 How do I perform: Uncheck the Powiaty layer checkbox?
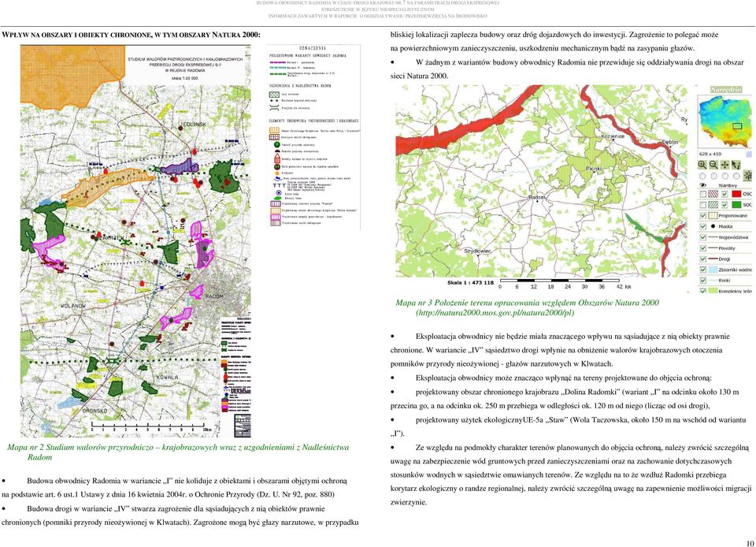tap(703, 248)
